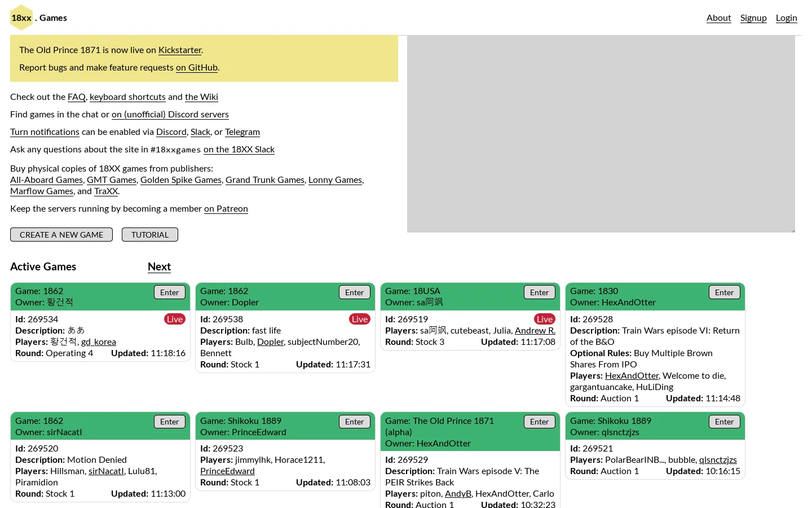This screenshot has width=812, height=508.
Task: Visit the Lonny Games link
Action: 335,180
